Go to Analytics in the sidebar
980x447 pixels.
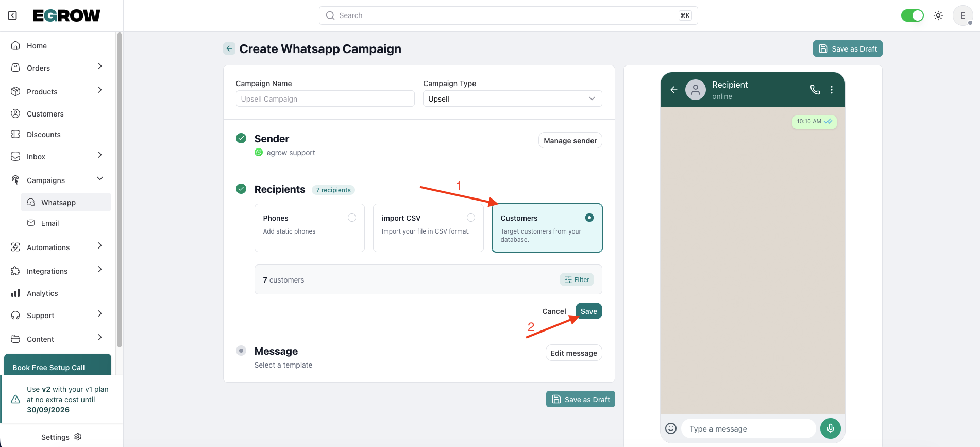[42, 293]
